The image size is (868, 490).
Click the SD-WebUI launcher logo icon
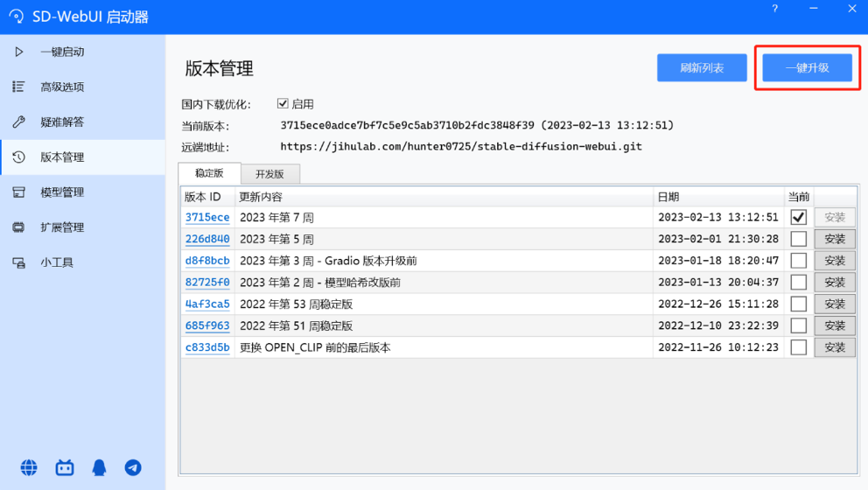click(x=17, y=17)
